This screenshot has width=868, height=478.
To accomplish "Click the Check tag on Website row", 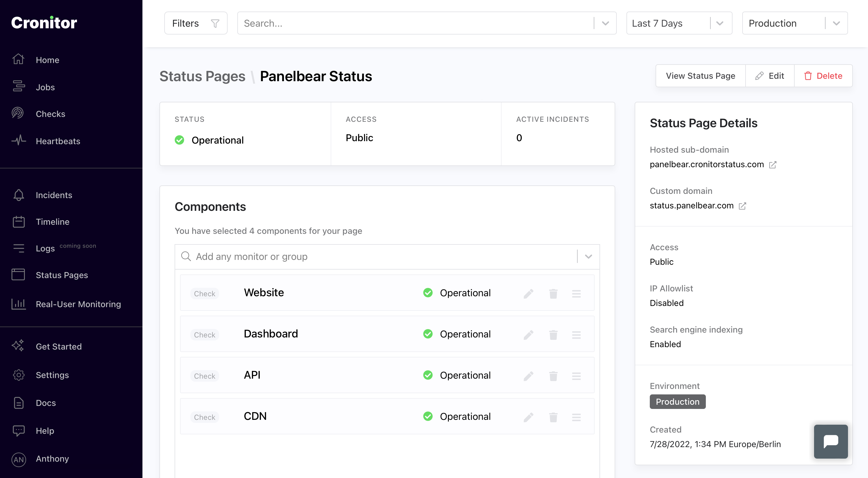I will click(x=205, y=294).
